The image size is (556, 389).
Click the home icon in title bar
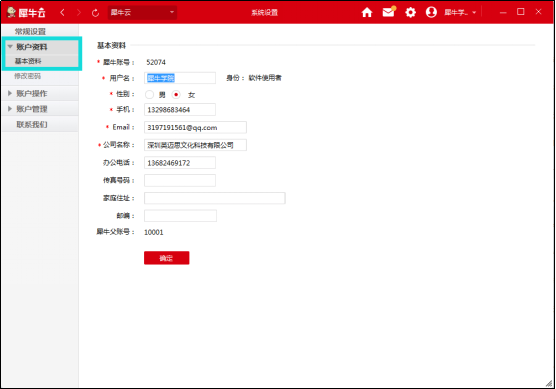(x=367, y=12)
